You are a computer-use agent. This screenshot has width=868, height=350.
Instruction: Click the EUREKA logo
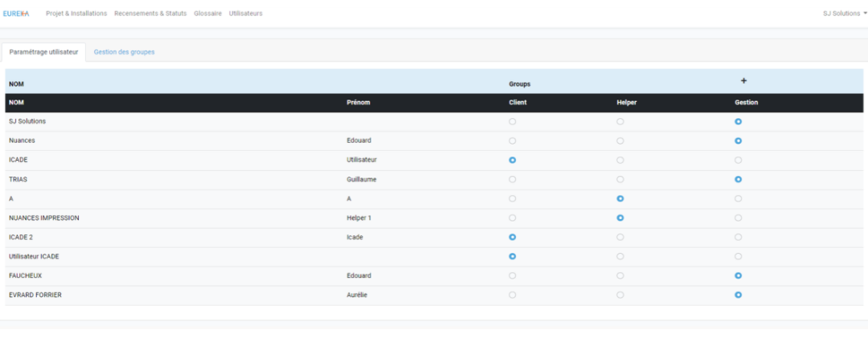(x=16, y=14)
